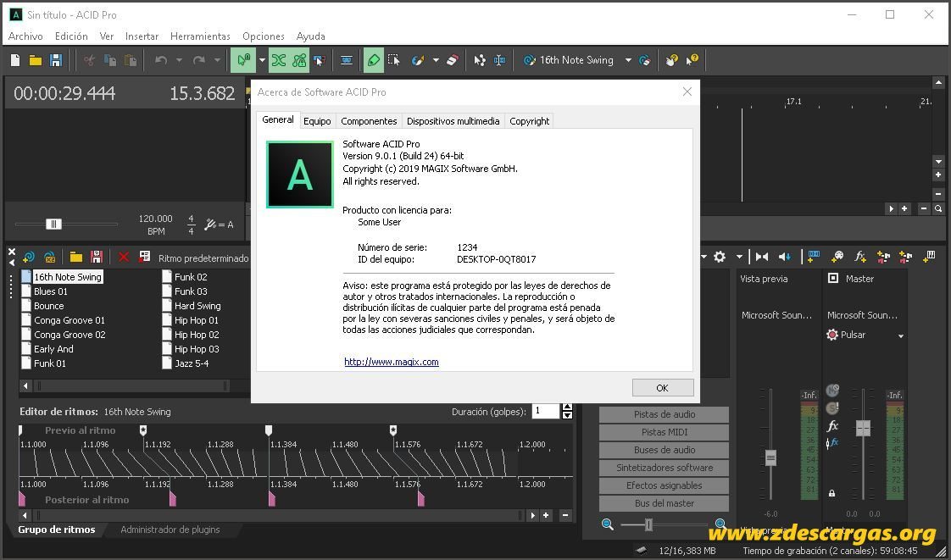
Task: Click the What's This help cursor icon
Action: click(692, 59)
